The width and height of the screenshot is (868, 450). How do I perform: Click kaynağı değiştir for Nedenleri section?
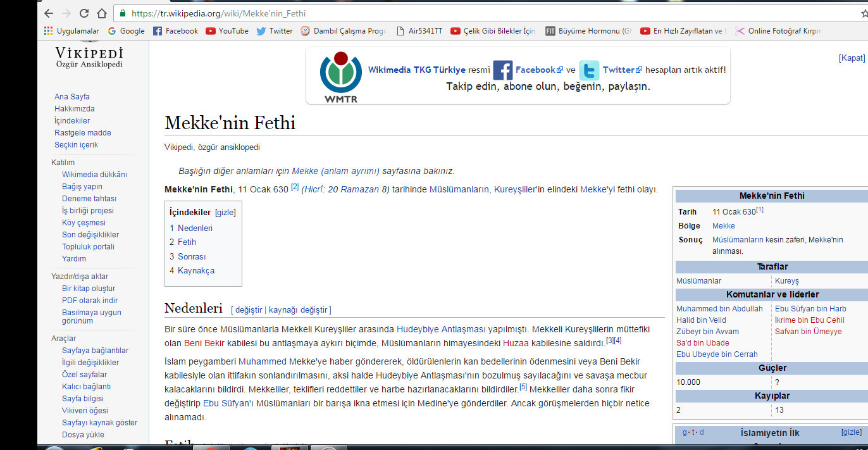pos(298,310)
